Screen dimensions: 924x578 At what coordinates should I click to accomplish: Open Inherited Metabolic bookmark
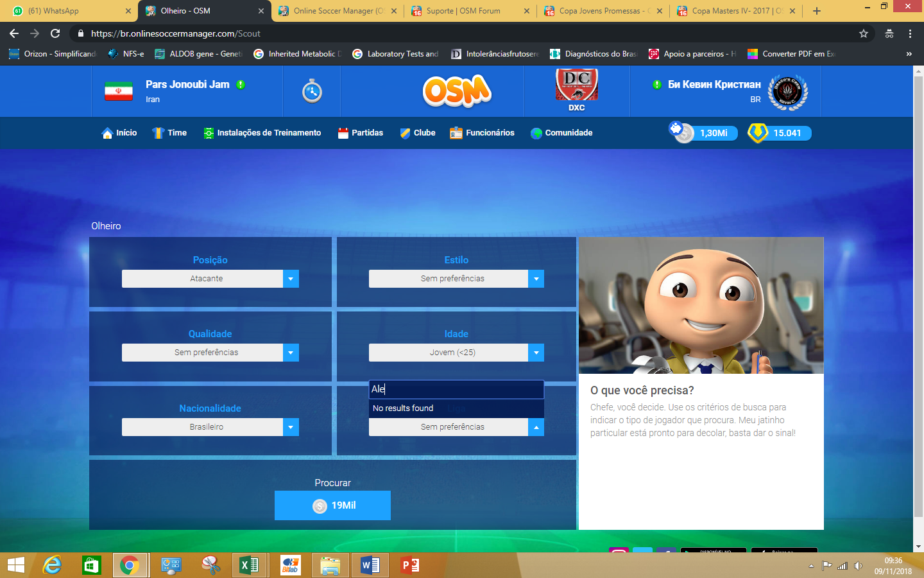coord(298,54)
